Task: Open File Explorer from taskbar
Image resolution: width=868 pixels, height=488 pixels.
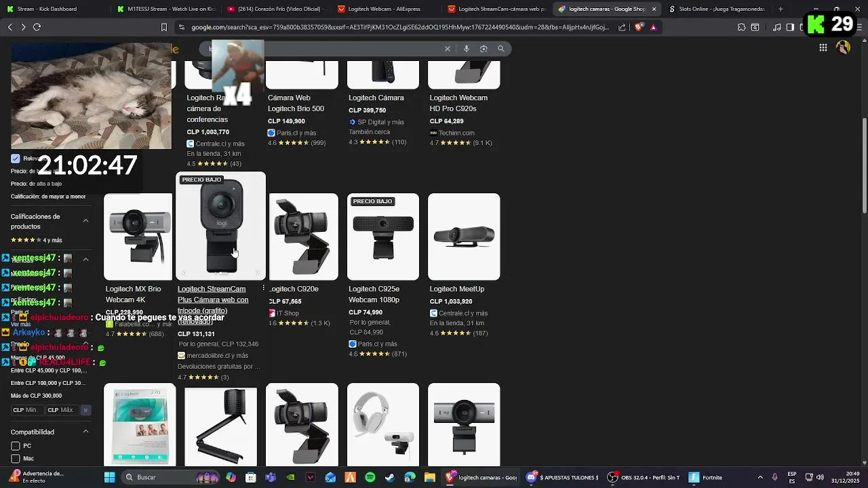Action: (x=429, y=477)
